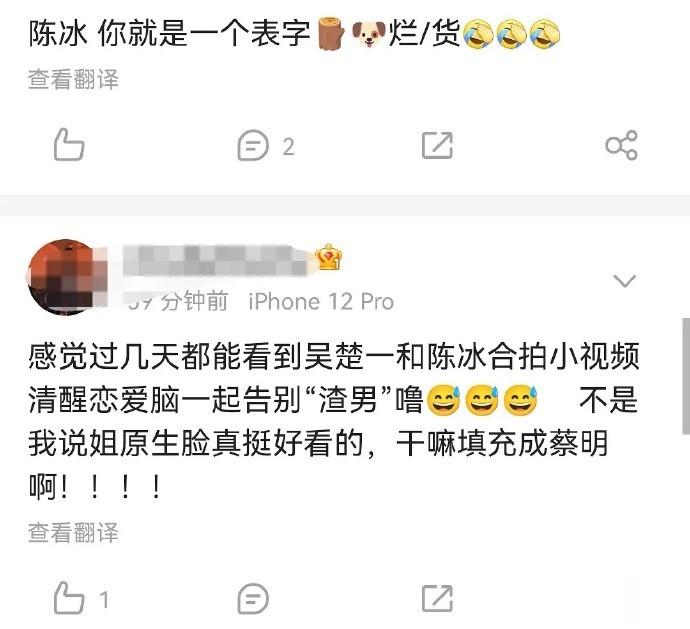Open the pixelated user avatar

[65, 277]
